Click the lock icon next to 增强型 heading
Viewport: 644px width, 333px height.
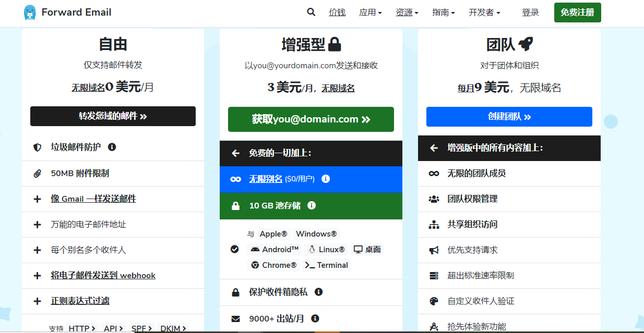point(335,44)
